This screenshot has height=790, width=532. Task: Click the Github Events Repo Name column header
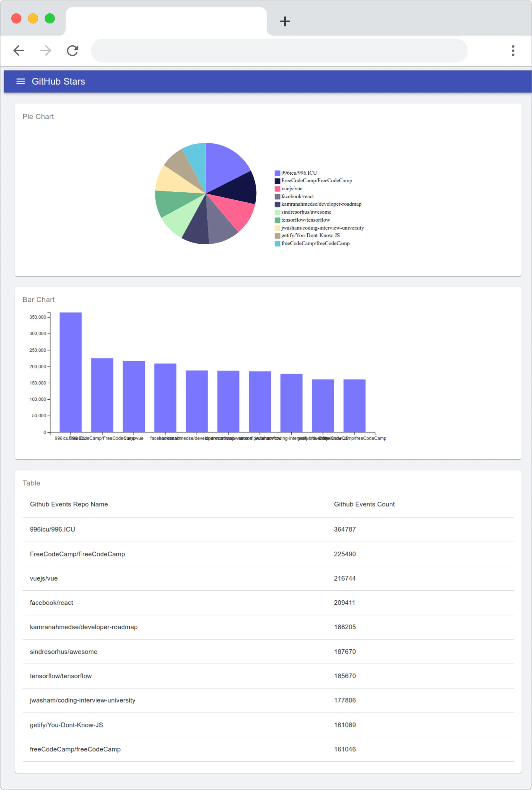[x=69, y=504]
